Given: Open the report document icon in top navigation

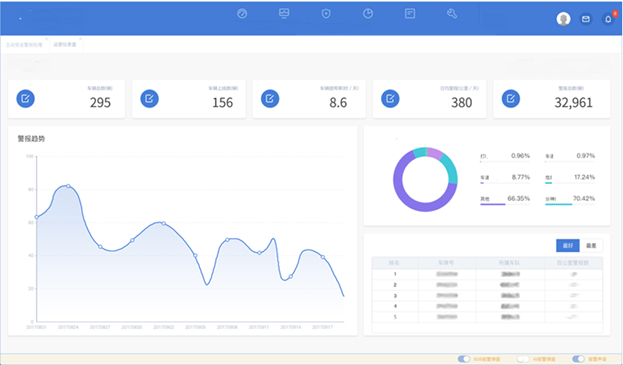Looking at the screenshot, I should 410,14.
